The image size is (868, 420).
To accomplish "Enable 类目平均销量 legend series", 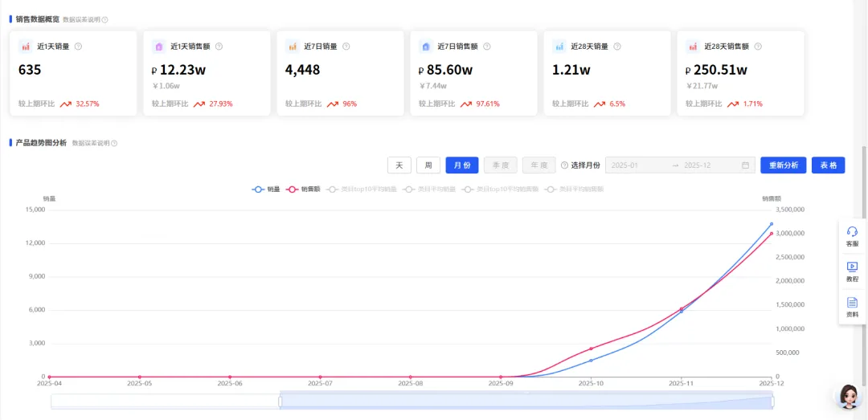I will point(429,190).
